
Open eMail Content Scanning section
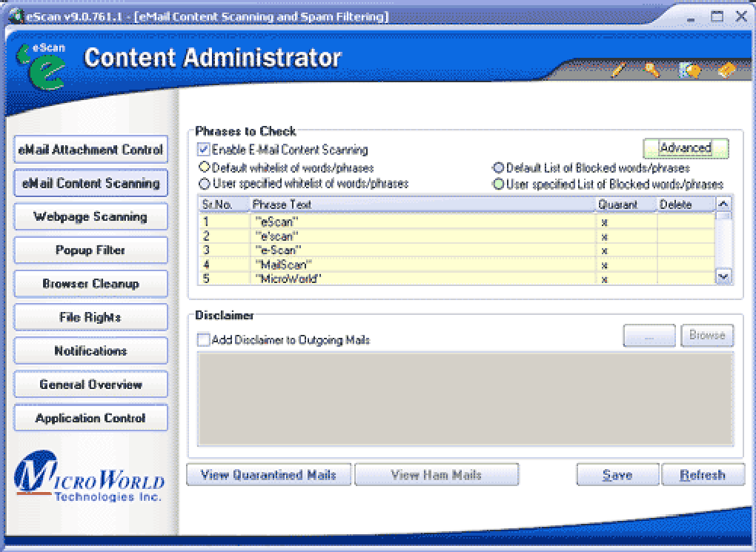coord(90,183)
